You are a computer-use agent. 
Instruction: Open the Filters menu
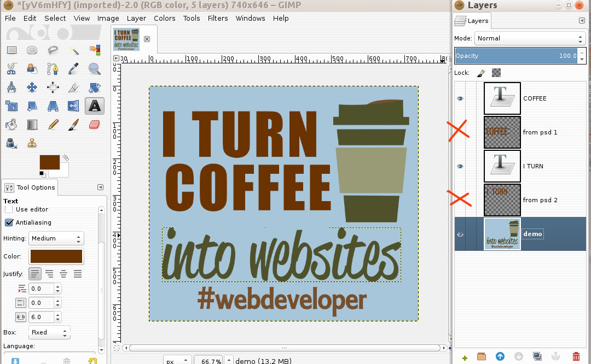coord(217,18)
